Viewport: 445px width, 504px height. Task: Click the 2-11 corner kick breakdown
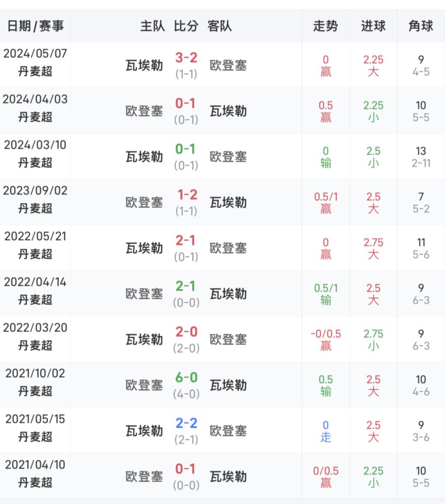tap(421, 163)
